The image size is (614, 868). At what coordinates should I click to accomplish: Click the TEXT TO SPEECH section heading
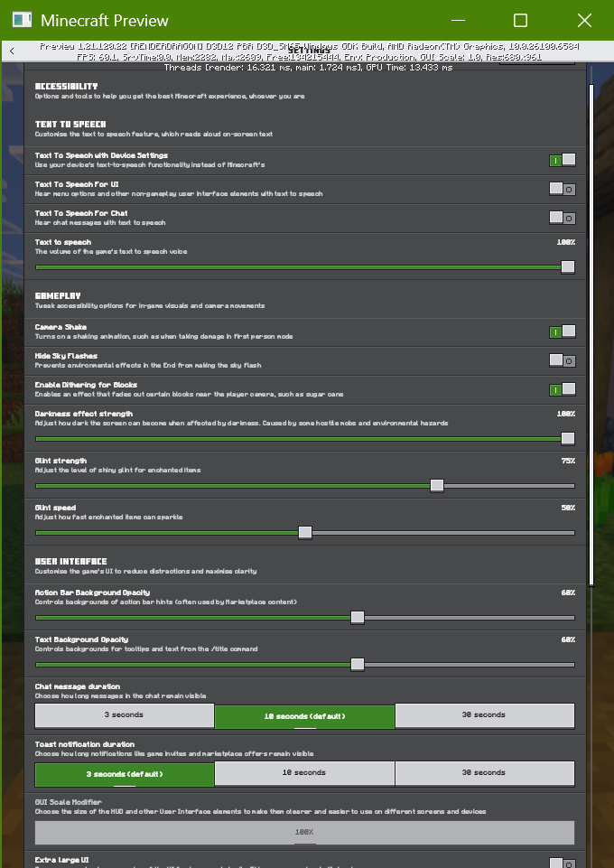point(70,124)
